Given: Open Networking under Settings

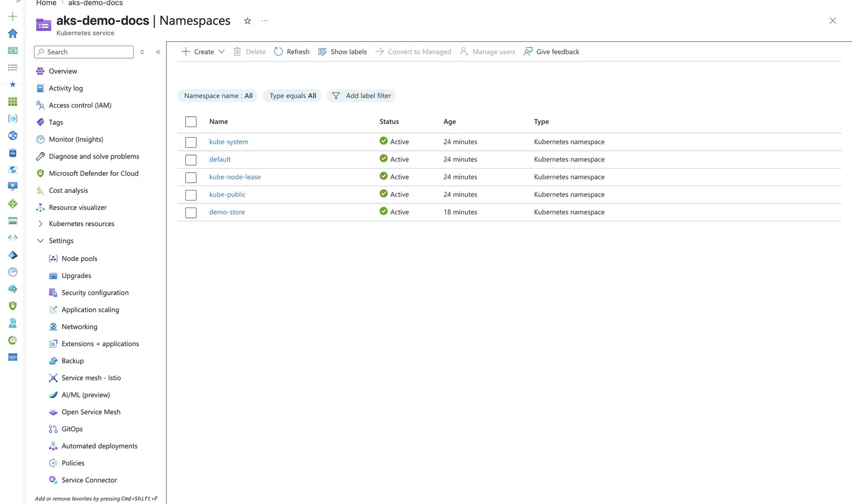Looking at the screenshot, I should 79,327.
